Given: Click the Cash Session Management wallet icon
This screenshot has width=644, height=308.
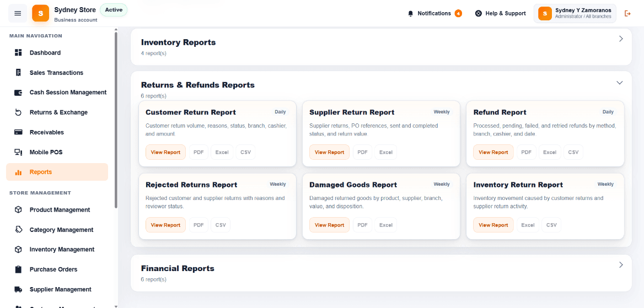Looking at the screenshot, I should click(x=18, y=93).
